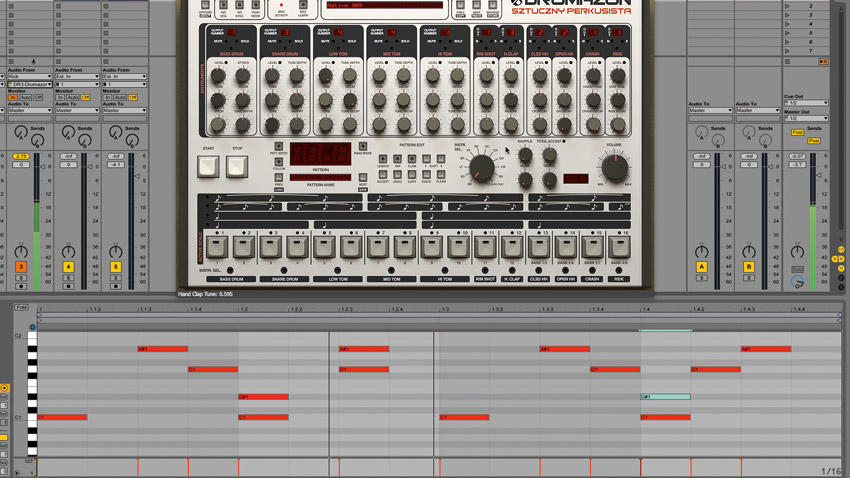Screen dimensions: 850x478
Task: Click the TAP pattern edit button
Action: (x=397, y=159)
